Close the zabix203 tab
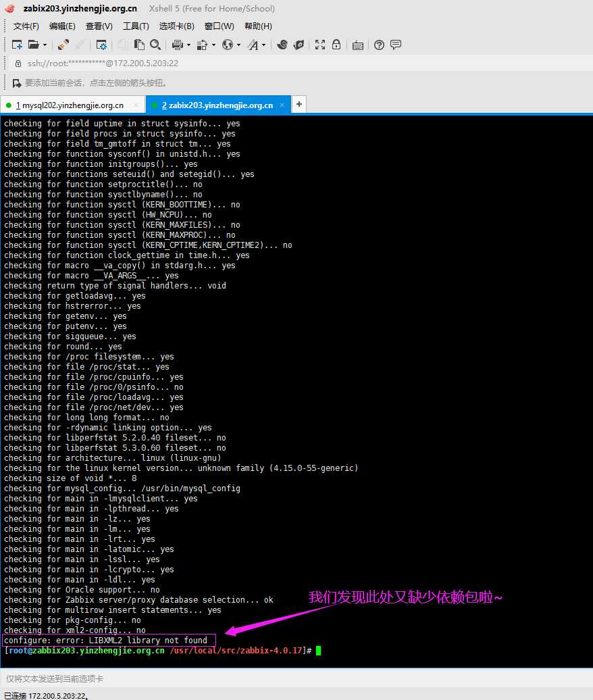The height and width of the screenshot is (700, 593). (282, 105)
